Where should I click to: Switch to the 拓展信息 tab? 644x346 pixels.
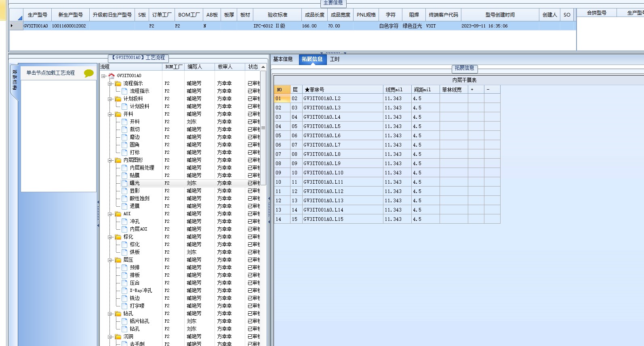[312, 59]
